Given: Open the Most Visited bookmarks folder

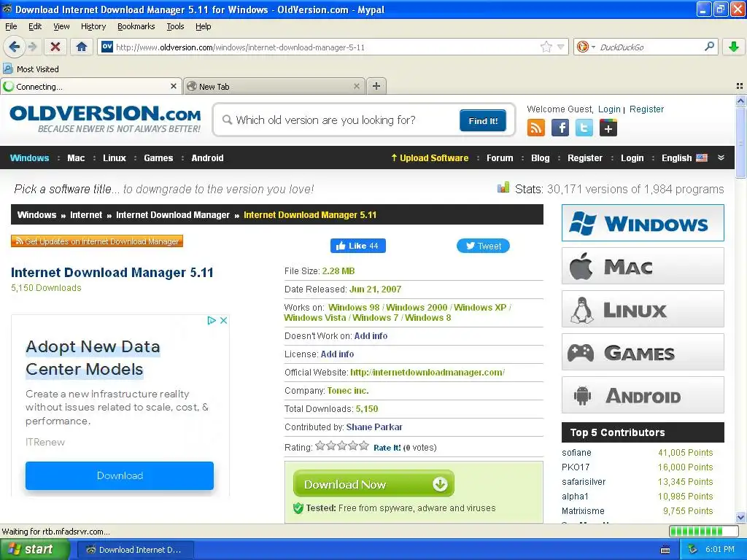Looking at the screenshot, I should pyautogui.click(x=31, y=69).
